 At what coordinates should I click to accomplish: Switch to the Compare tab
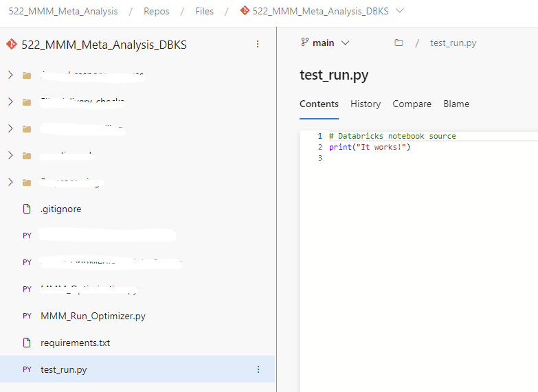tap(412, 104)
